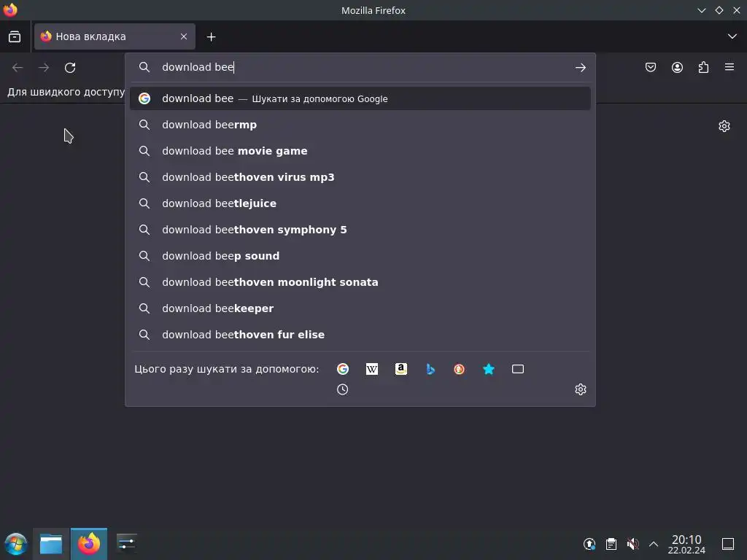This screenshot has width=747, height=560.
Task: Open Save to Pocket icon
Action: [x=651, y=68]
